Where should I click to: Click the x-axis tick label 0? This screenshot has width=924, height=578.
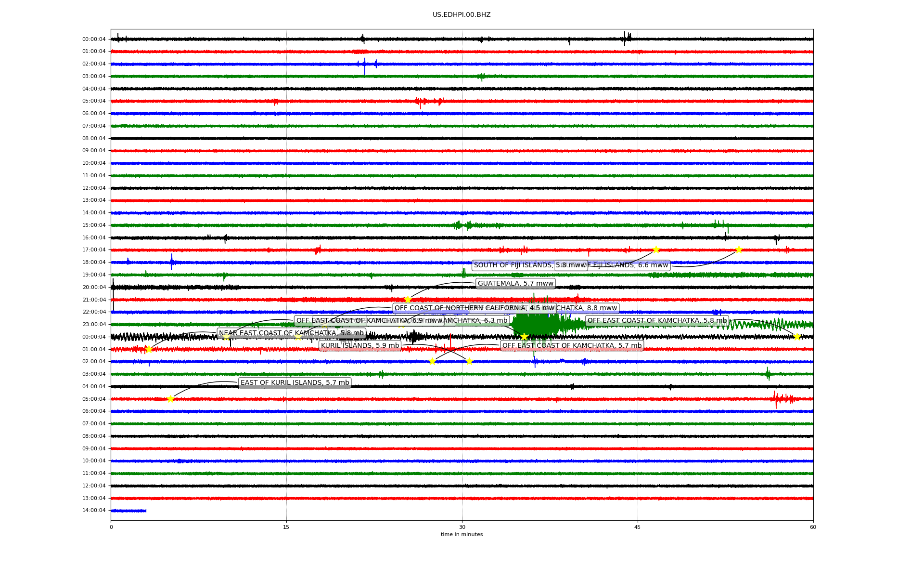pyautogui.click(x=111, y=527)
